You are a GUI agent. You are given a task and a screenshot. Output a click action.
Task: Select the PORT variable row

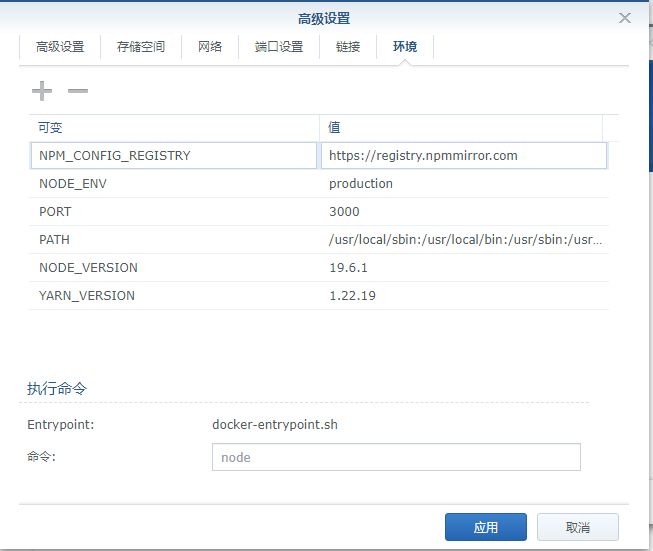(x=318, y=212)
